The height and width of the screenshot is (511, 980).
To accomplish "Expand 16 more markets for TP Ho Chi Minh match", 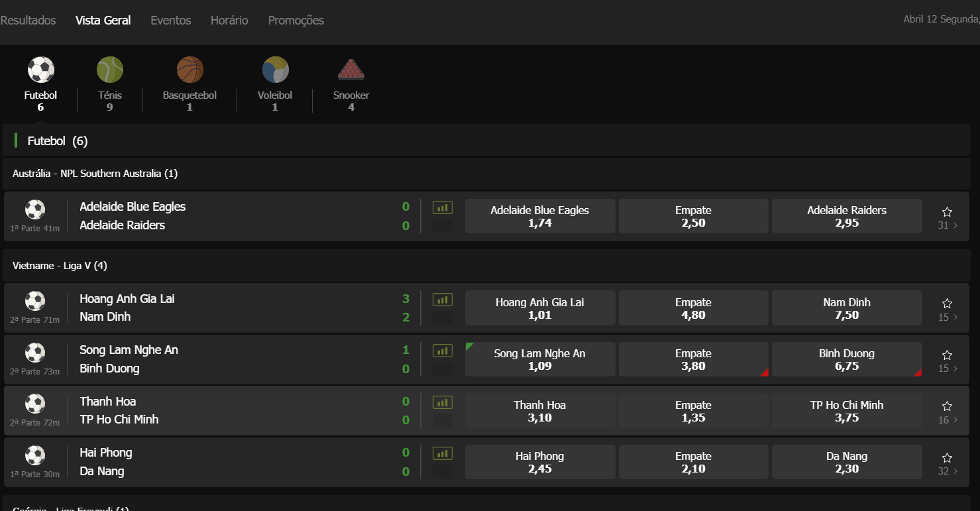I will 948,420.
